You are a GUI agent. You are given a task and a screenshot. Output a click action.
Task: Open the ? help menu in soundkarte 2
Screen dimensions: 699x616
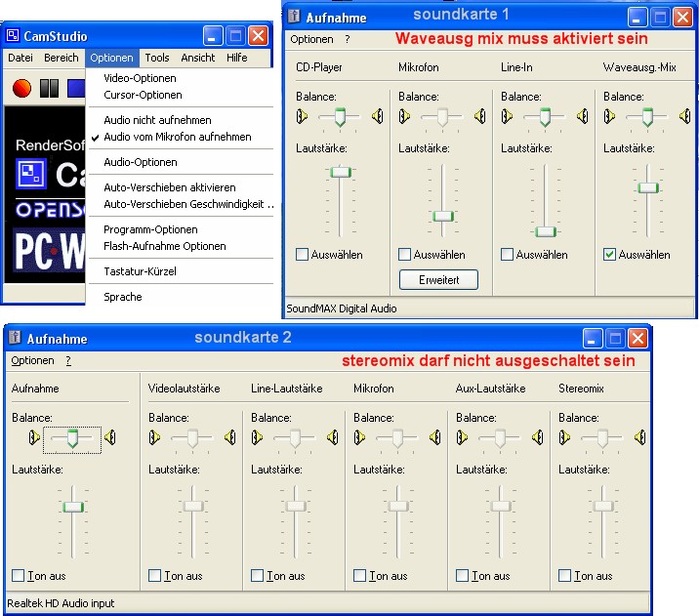(x=68, y=360)
